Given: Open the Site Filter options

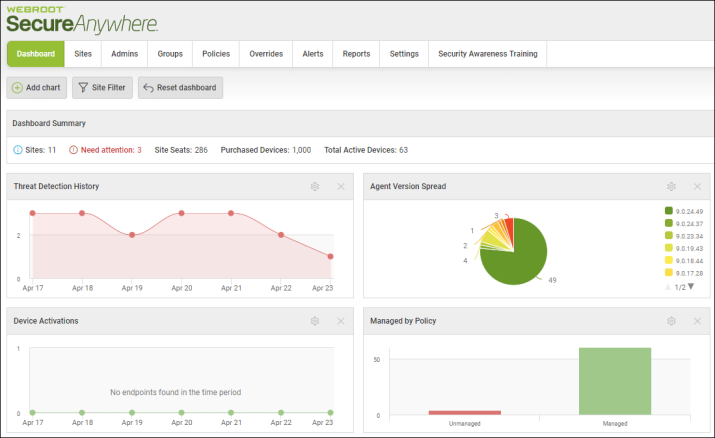Looking at the screenshot, I should point(102,88).
